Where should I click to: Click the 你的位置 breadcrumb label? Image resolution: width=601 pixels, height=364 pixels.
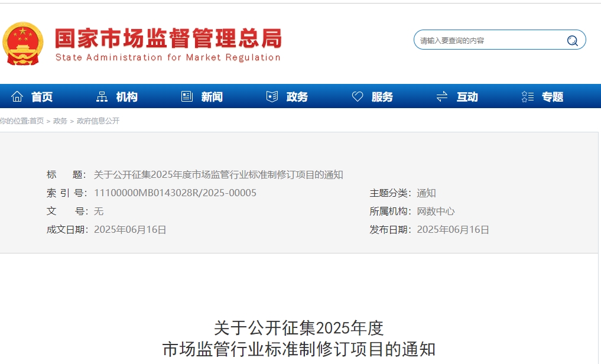[x=14, y=121]
